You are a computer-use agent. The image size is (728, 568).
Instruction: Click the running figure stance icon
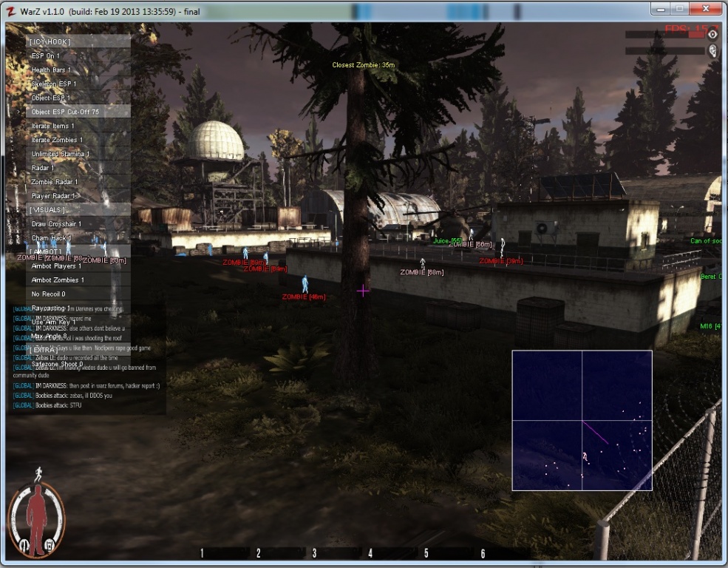coord(38,475)
